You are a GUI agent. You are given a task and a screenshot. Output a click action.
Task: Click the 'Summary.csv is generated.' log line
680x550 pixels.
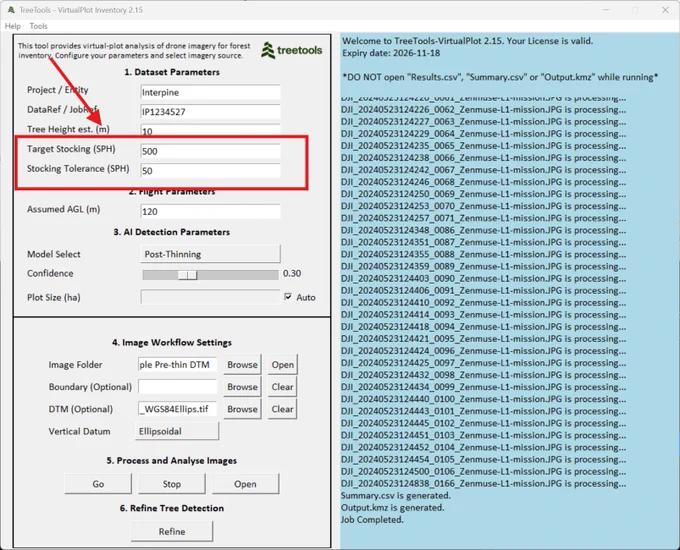[396, 495]
